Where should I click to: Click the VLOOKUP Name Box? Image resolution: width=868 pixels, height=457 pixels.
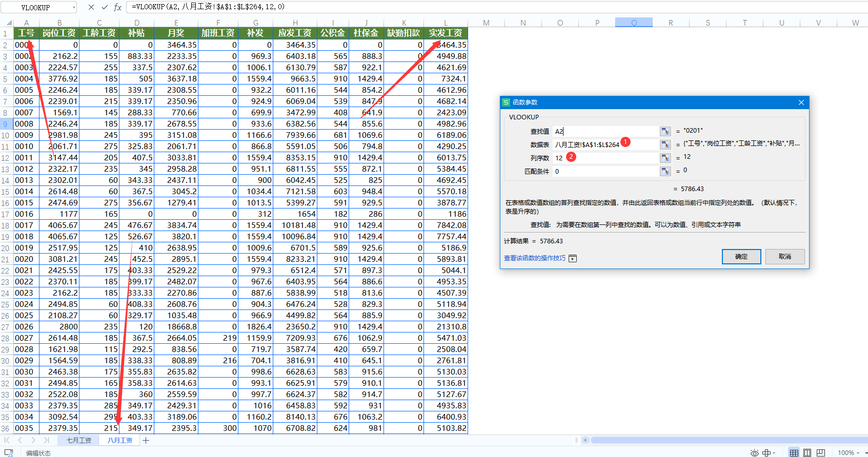(x=36, y=7)
